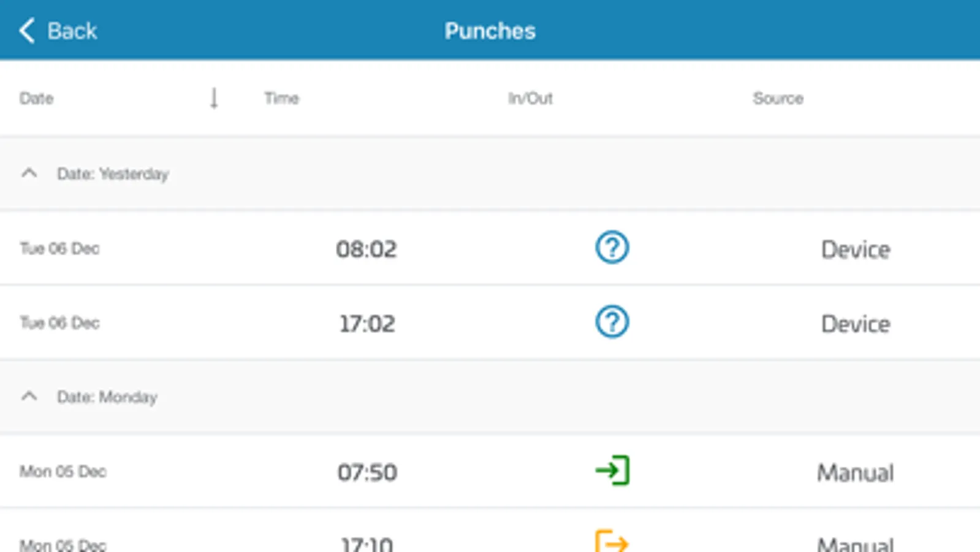Open the Mon 05 Dec 17:10 punch row

(x=63, y=544)
